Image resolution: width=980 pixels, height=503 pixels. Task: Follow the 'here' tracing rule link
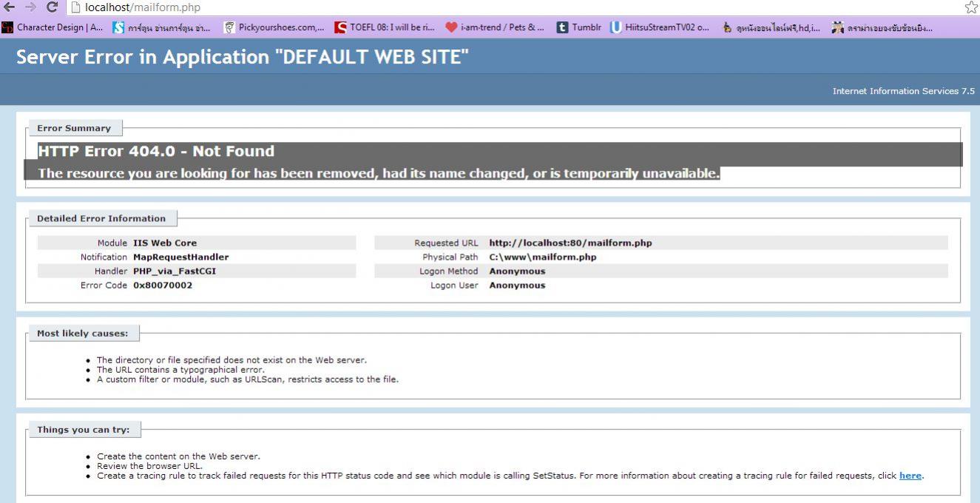tap(910, 476)
